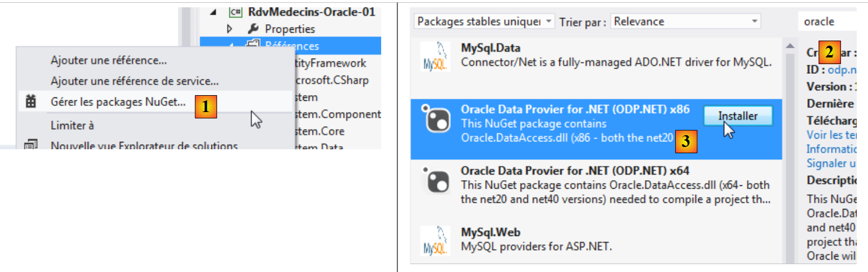Click the ODP.NET x86 package icon
Screen dimensions: 868x272
pyautogui.click(x=436, y=118)
